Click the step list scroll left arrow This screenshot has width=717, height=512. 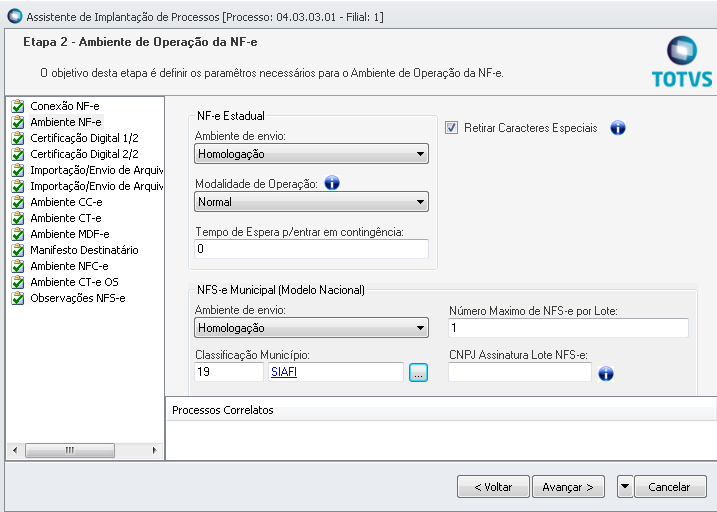point(15,450)
